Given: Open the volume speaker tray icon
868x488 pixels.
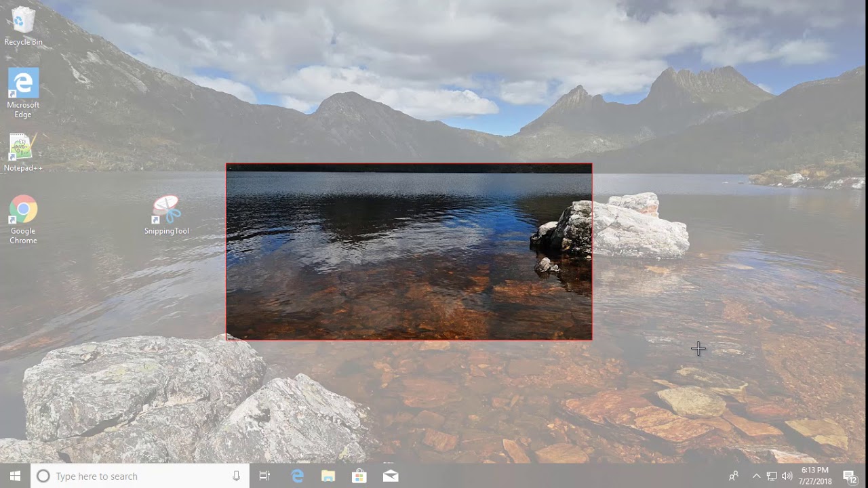Looking at the screenshot, I should click(x=787, y=476).
